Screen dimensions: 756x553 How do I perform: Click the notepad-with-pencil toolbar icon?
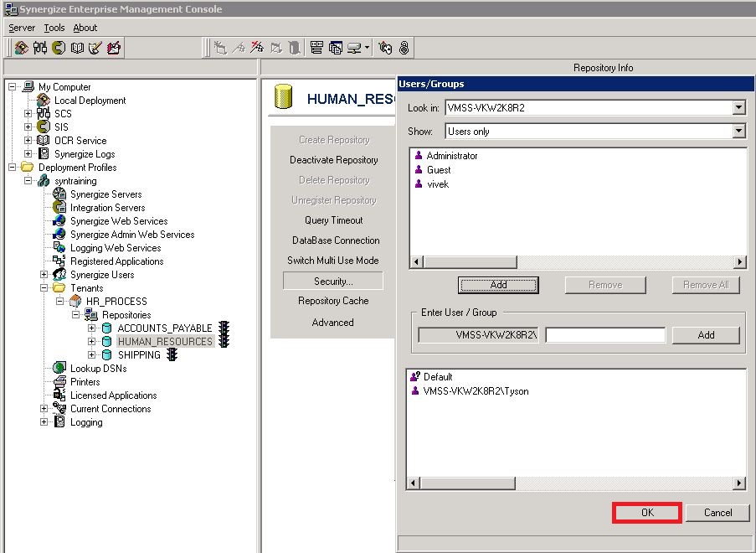click(95, 47)
